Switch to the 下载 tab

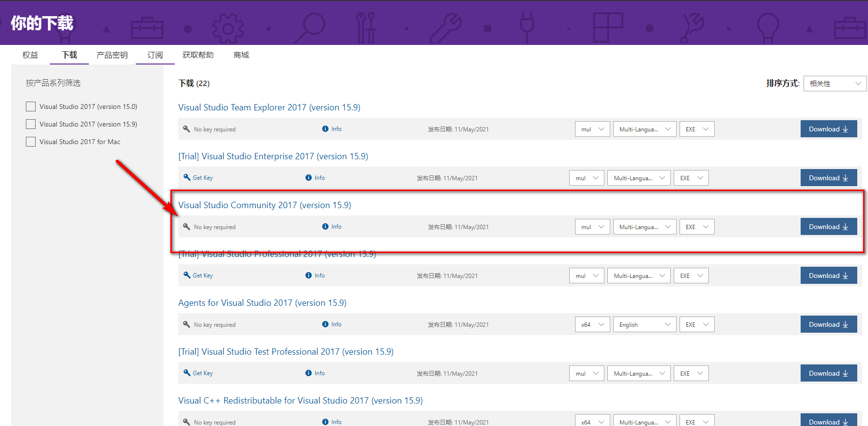pos(69,55)
